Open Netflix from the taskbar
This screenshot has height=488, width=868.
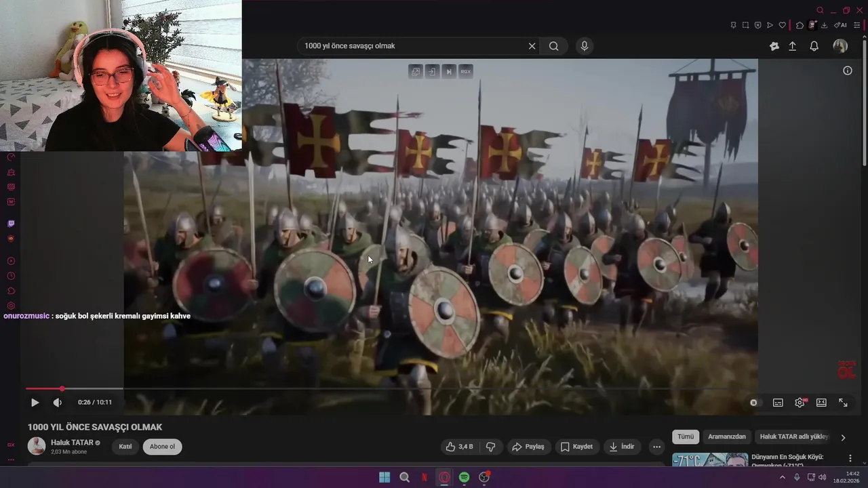425,477
